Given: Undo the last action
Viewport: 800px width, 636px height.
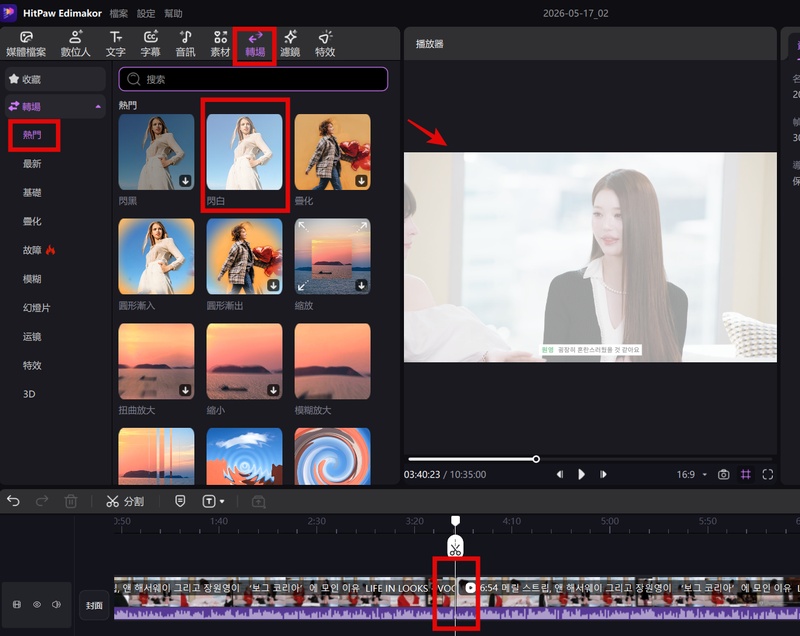Looking at the screenshot, I should click(x=13, y=501).
